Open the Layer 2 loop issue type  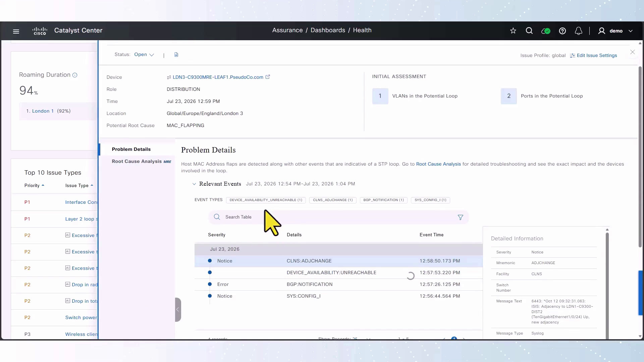point(82,219)
